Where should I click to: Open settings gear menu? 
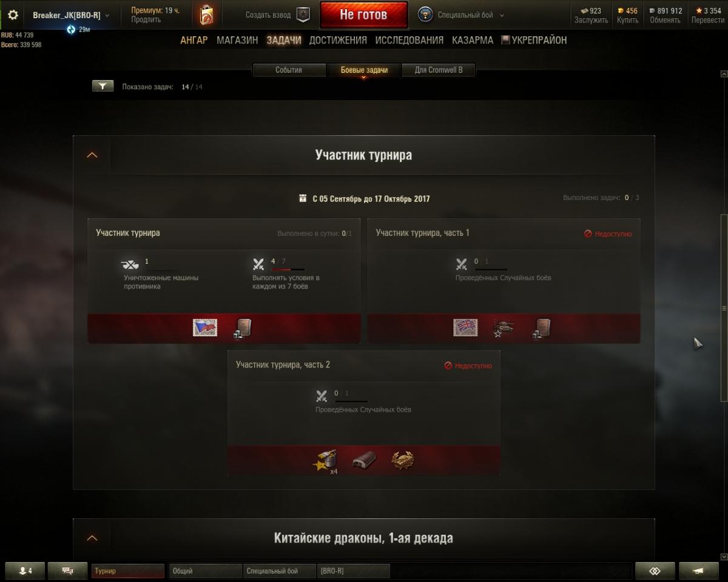pyautogui.click(x=13, y=15)
